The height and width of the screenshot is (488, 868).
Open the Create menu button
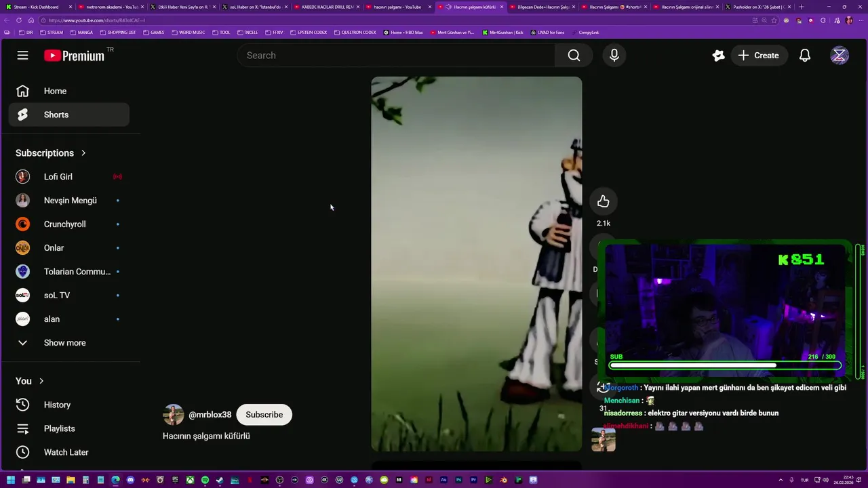click(759, 56)
